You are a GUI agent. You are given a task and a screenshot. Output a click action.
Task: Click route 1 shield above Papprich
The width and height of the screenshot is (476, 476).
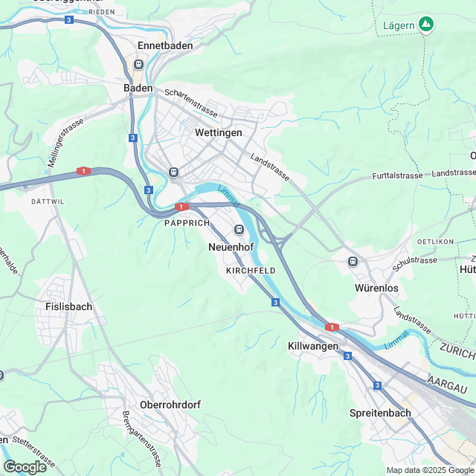[181, 207]
